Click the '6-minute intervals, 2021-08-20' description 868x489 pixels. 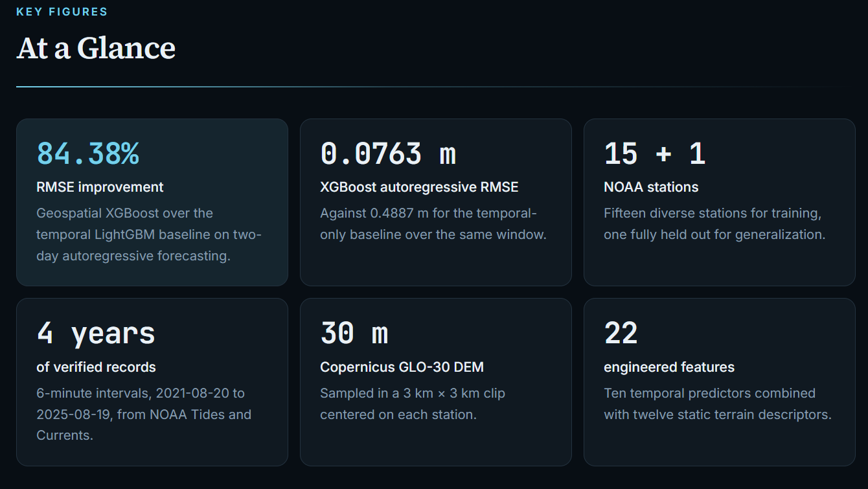[x=144, y=415]
